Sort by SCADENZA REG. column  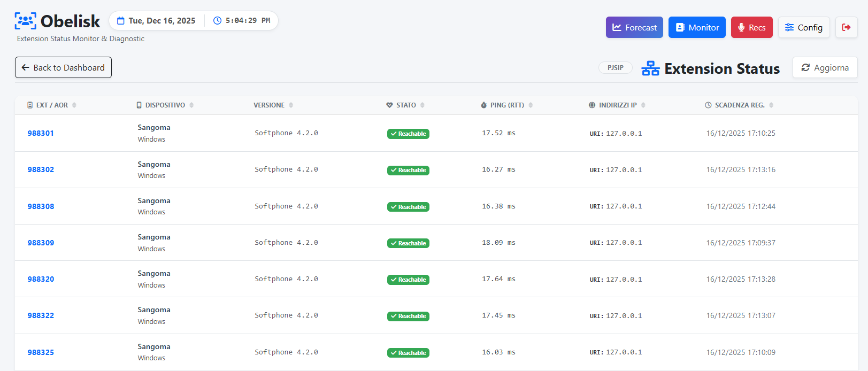(740, 105)
